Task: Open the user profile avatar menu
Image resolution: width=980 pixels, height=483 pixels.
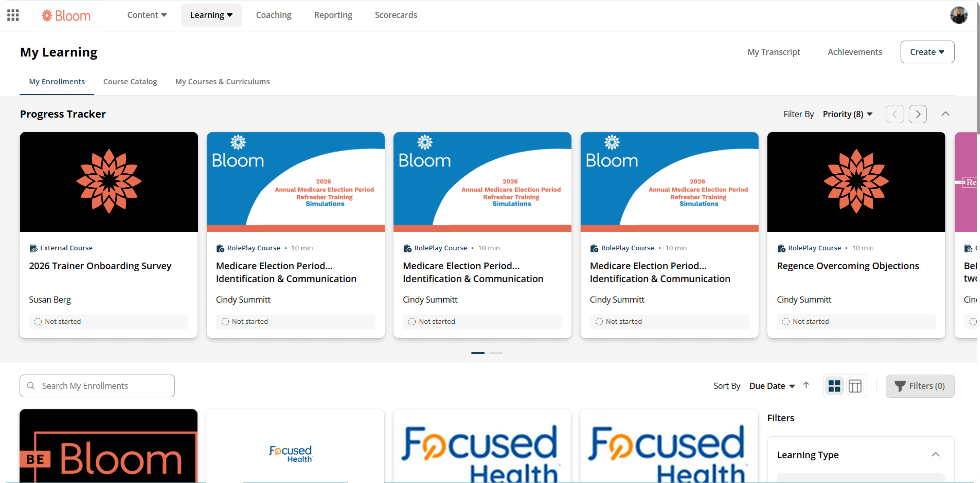Action: pyautogui.click(x=959, y=15)
